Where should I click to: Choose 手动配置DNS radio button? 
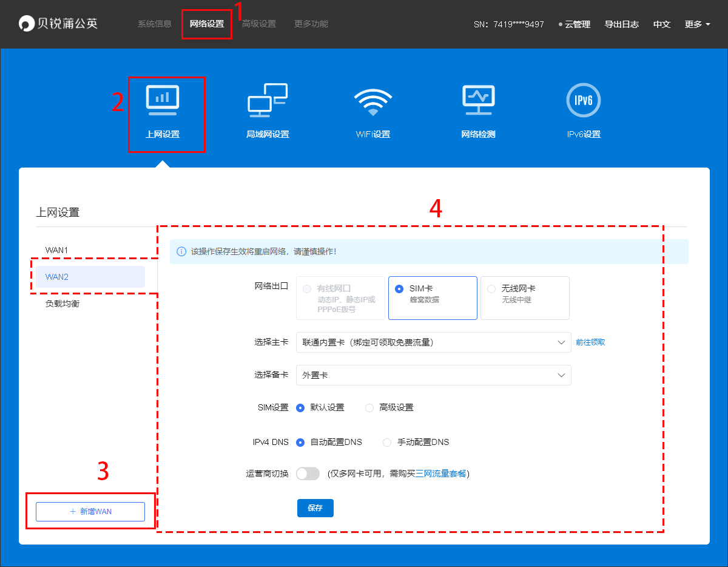tap(387, 443)
